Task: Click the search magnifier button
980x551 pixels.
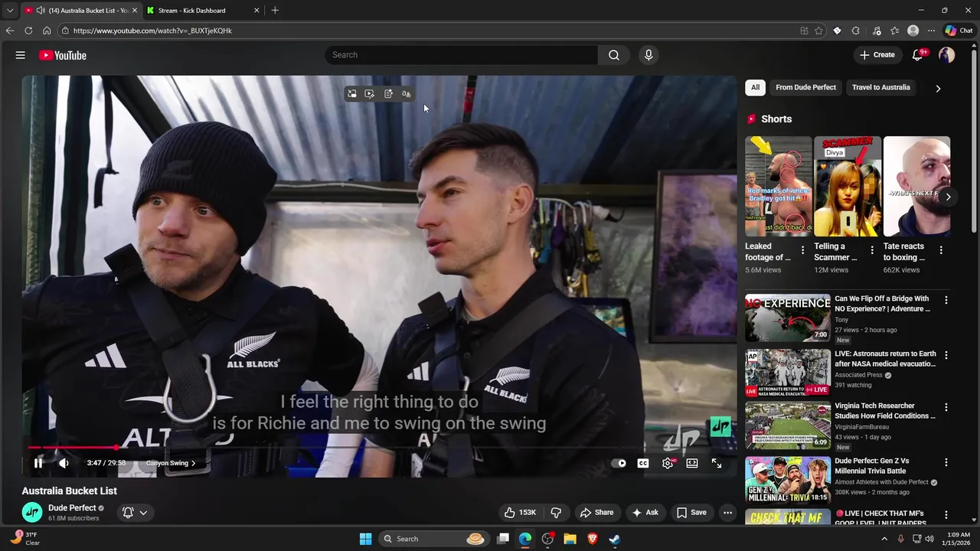Action: pyautogui.click(x=614, y=55)
